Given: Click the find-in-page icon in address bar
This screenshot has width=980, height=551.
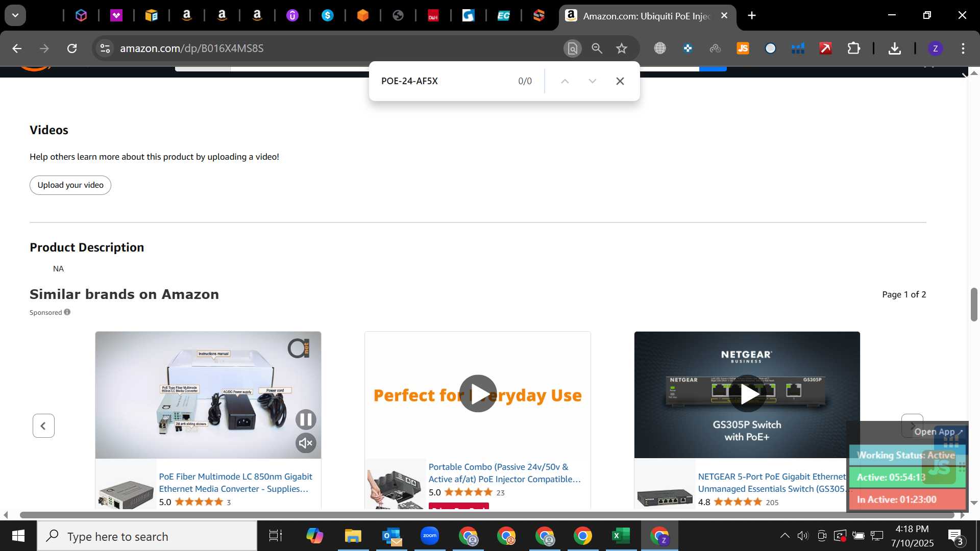Looking at the screenshot, I should pyautogui.click(x=573, y=48).
